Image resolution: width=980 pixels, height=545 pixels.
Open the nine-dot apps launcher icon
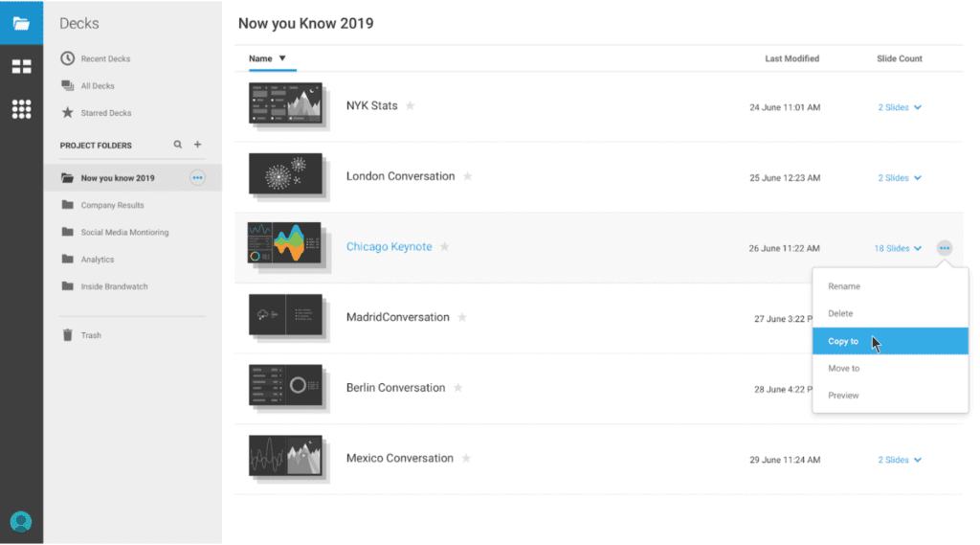(x=21, y=109)
